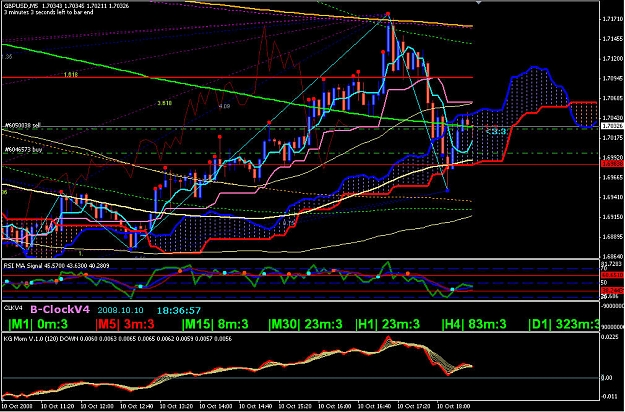625x412 pixels.
Task: Click the |H4| 83m:3 timeframe countdown
Action: (x=474, y=324)
